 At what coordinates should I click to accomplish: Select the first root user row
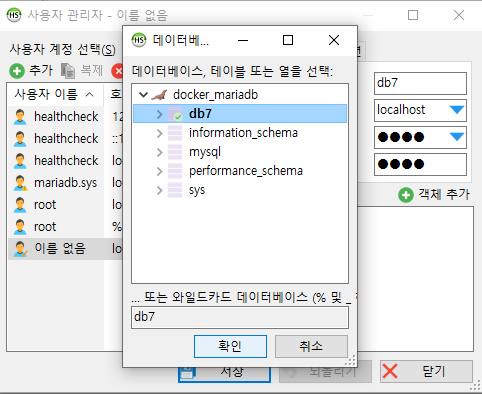(66, 205)
